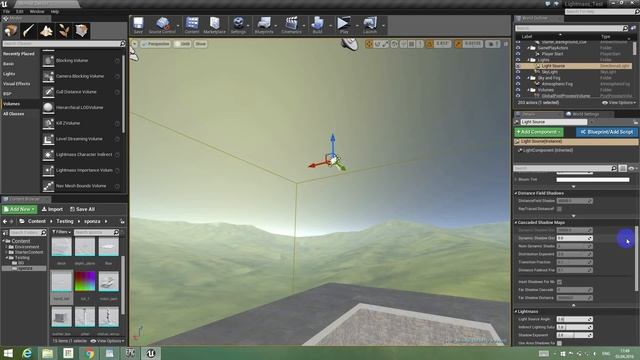Click the Blocking Volume icon
Viewport: 640px width, 360px height.
point(48,60)
